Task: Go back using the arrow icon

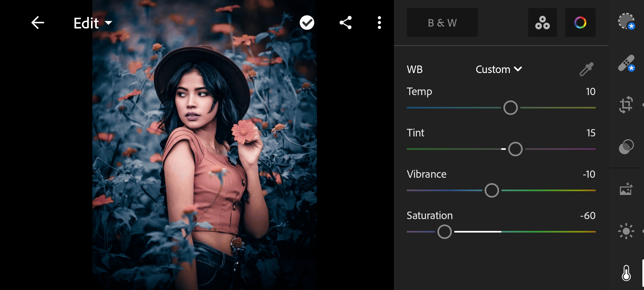Action: point(38,23)
